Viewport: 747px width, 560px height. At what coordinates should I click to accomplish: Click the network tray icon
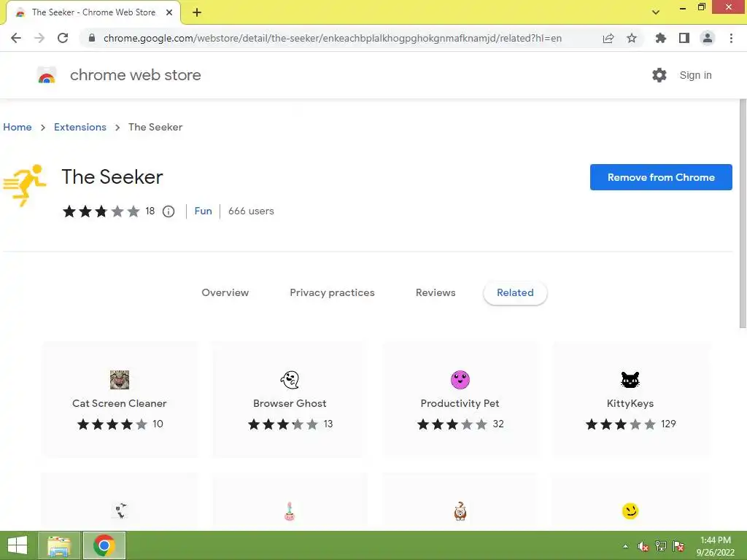[x=661, y=546]
